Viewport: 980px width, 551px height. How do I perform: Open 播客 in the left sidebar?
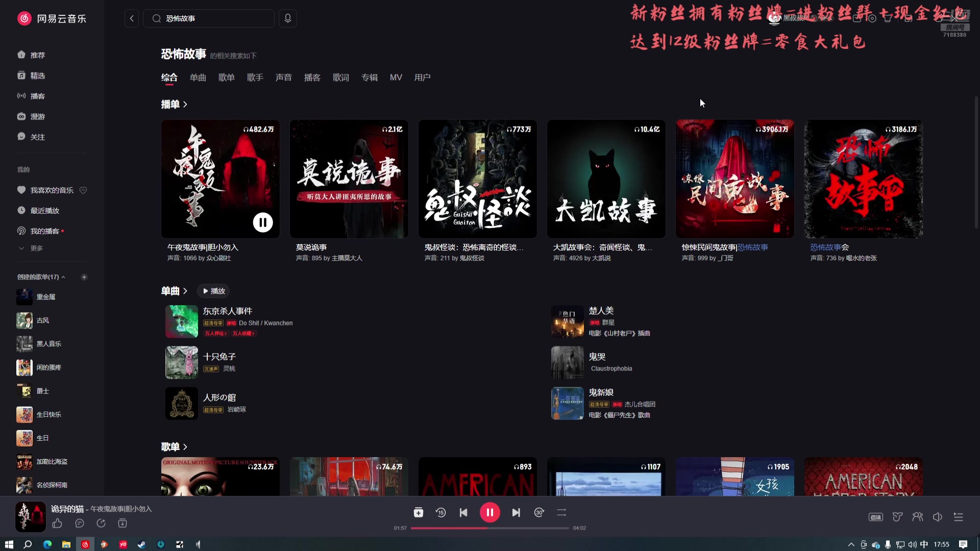coord(32,96)
